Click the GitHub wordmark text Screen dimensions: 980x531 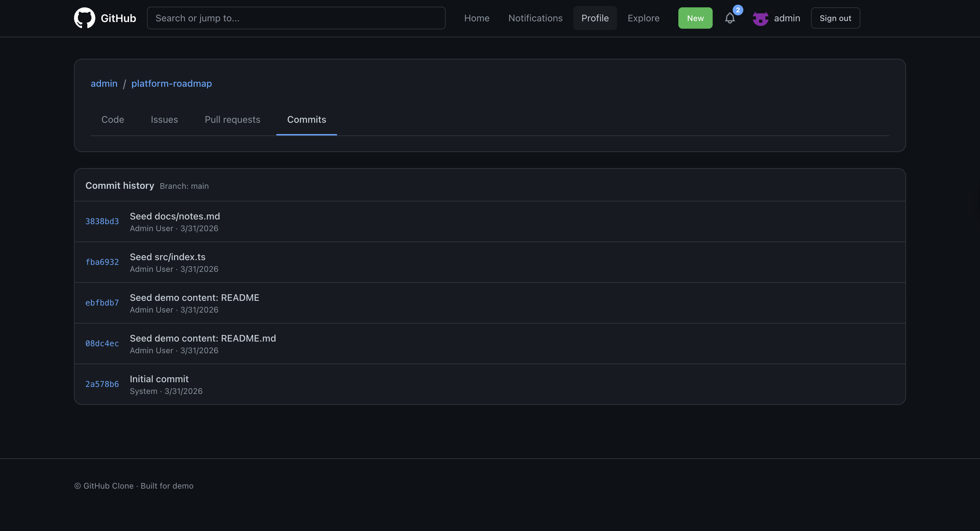tap(118, 18)
